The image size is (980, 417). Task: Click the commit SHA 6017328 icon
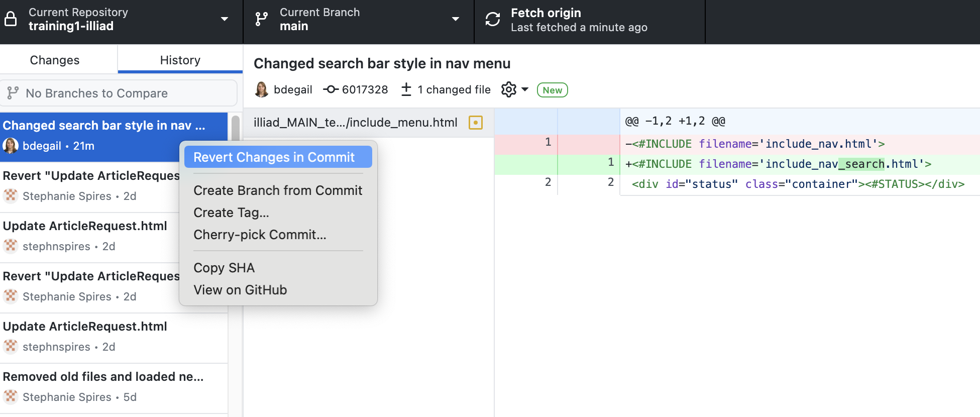pos(331,89)
